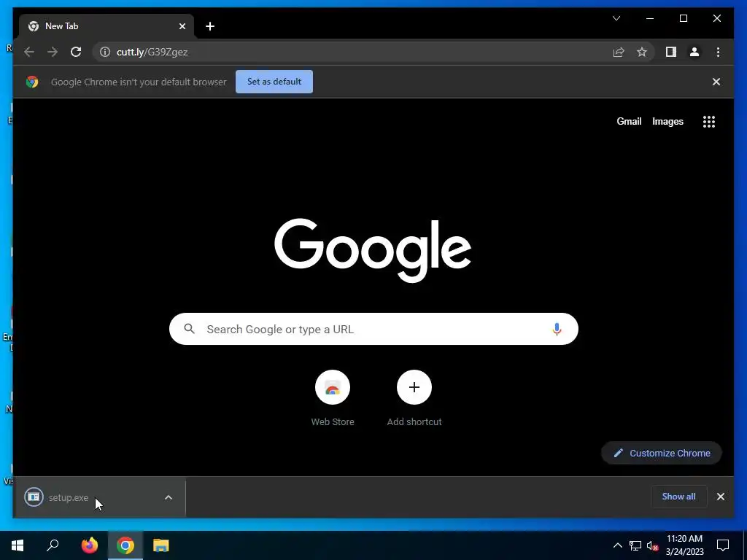Open a new tab with plus button
747x560 pixels.
(x=210, y=26)
